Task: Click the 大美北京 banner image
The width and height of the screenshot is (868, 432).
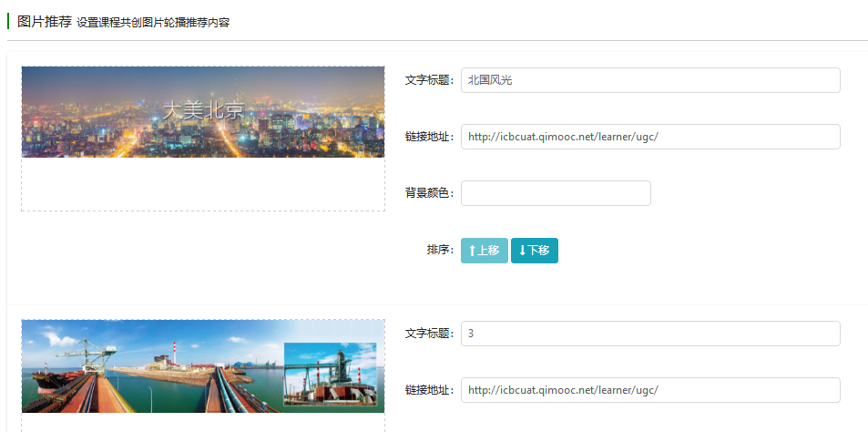Action: pyautogui.click(x=203, y=112)
